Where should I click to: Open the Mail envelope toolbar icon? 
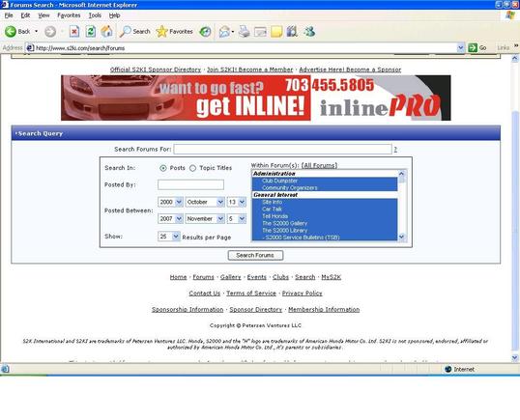click(225, 32)
